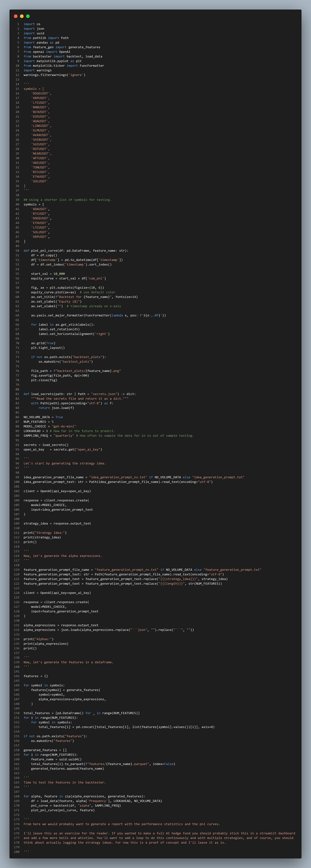311x868 pixels.
Task: Click 'import matplotlib.pyplot as plt' line
Action: coord(52,61)
